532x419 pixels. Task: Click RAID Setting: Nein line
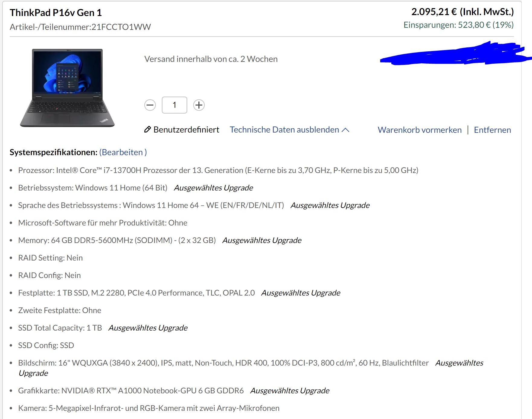click(x=50, y=258)
